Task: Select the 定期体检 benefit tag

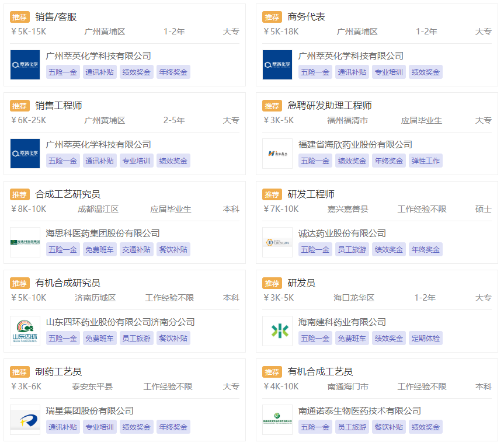Action: pyautogui.click(x=425, y=338)
